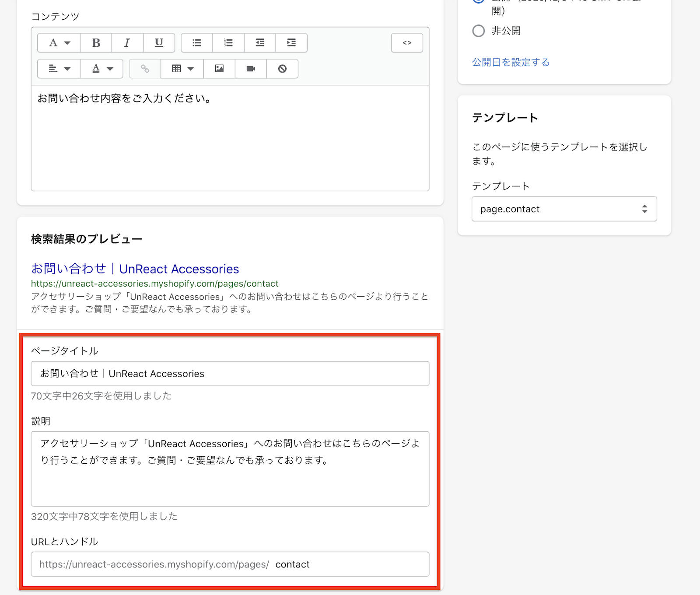Toggle bold formatting in the editor
The width and height of the screenshot is (700, 595).
[x=96, y=43]
